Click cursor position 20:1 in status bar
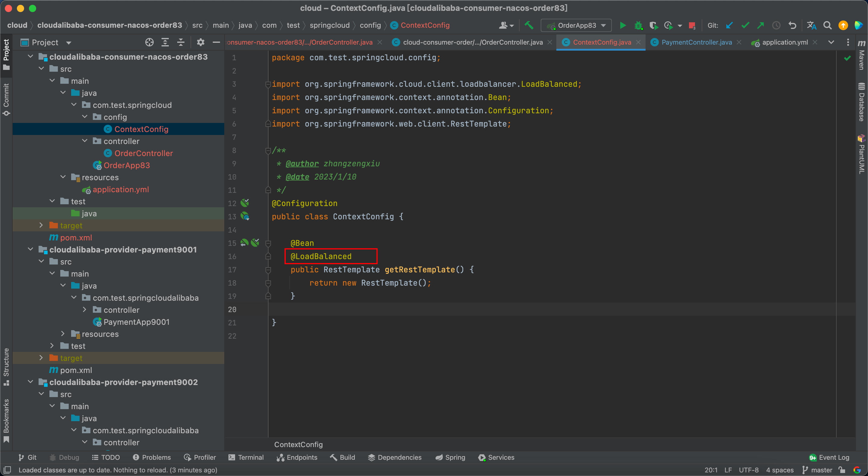The width and height of the screenshot is (868, 476). click(711, 470)
